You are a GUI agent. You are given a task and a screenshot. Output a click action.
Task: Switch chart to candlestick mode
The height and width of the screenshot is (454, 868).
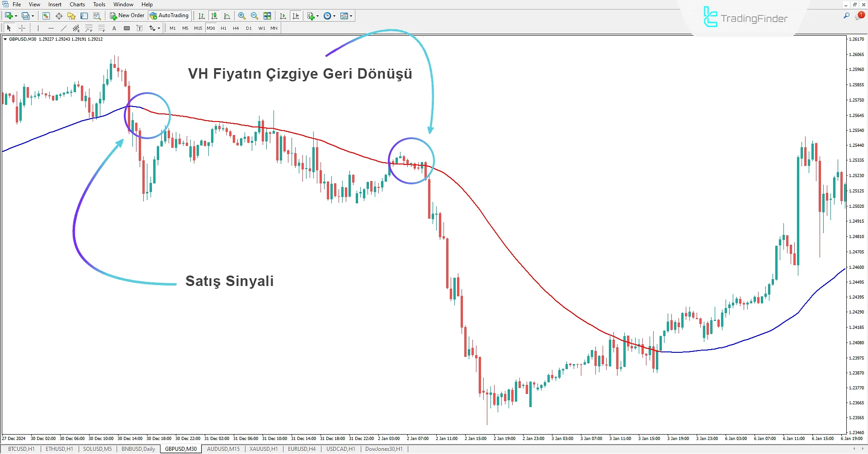[214, 16]
